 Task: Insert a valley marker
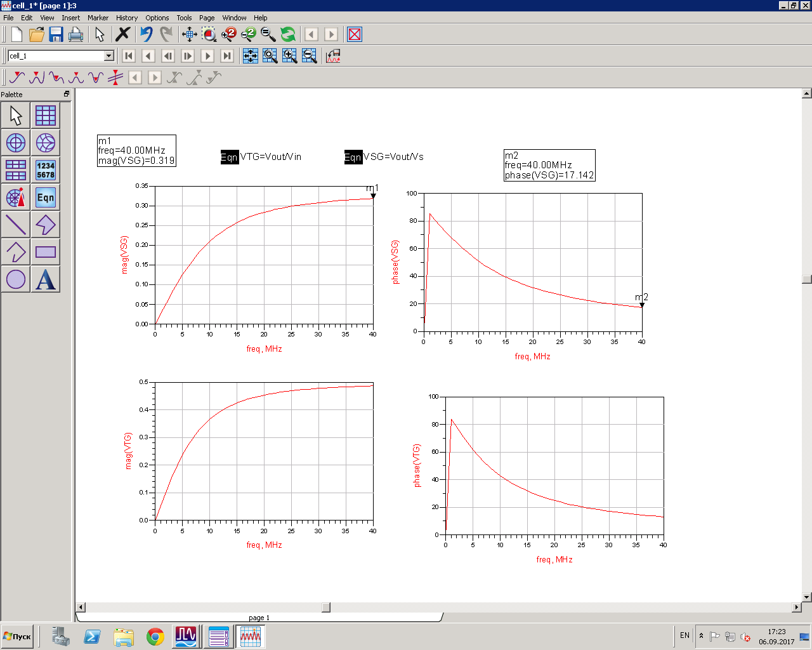tap(56, 77)
